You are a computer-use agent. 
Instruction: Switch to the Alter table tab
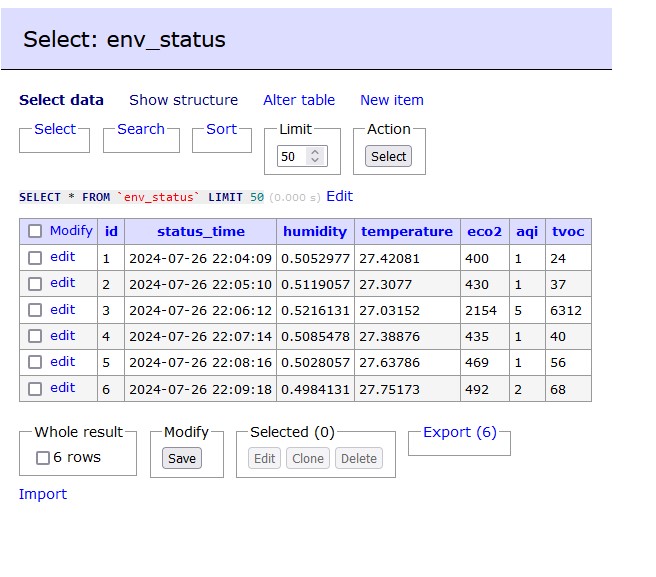point(299,100)
